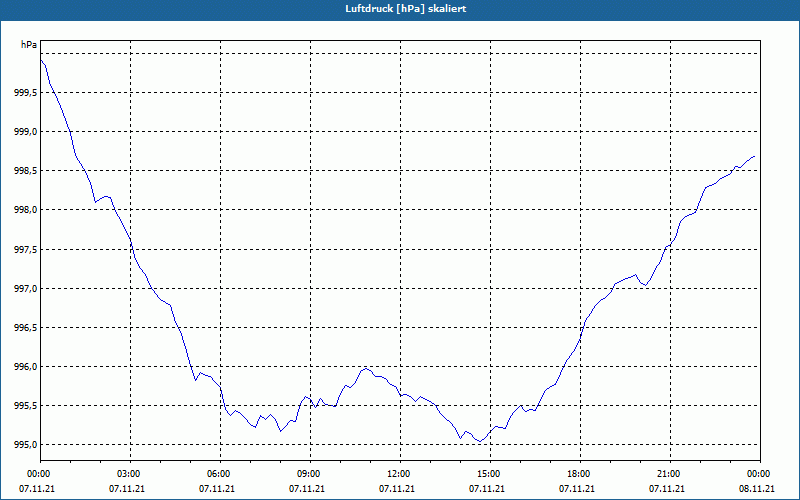This screenshot has width=800, height=500.
Task: Click the 997,5 y-axis label
Action: tap(26, 249)
